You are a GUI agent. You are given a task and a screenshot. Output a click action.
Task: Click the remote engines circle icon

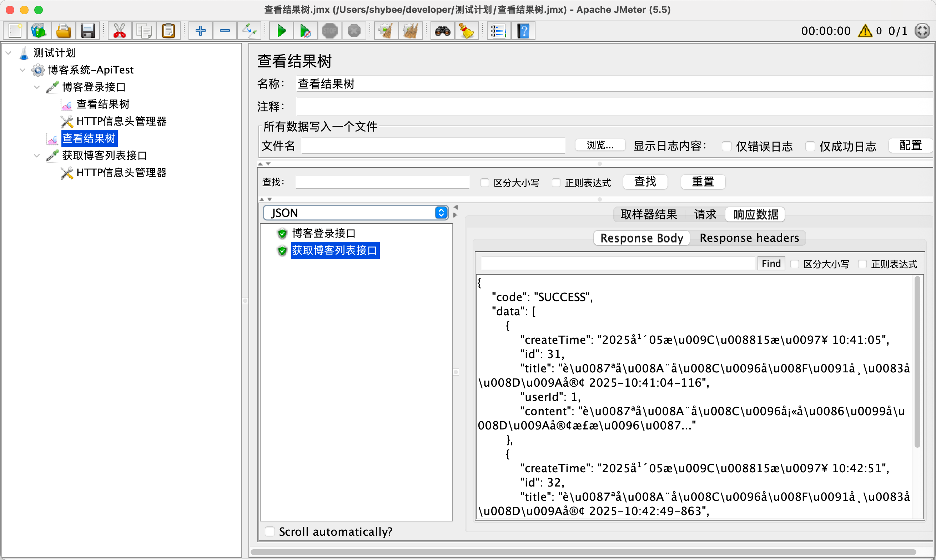(922, 31)
